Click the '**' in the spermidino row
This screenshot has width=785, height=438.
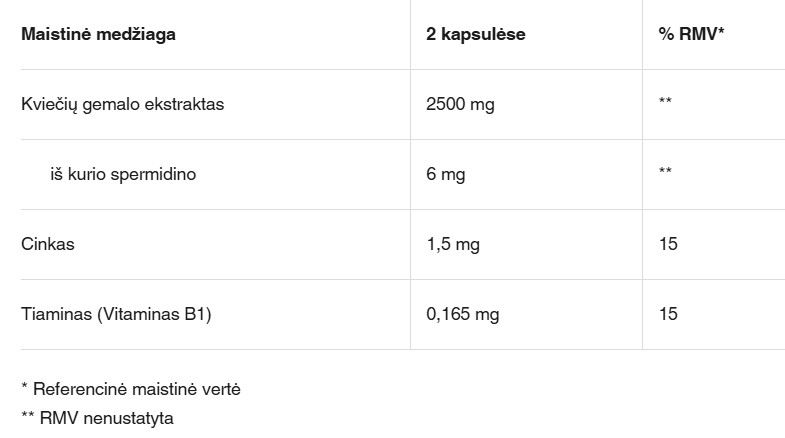(x=665, y=174)
